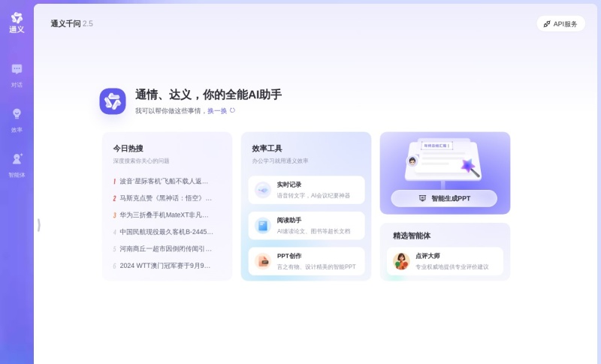Click the 办公学习就用通义效率 subtitle
Image resolution: width=601 pixels, height=364 pixels.
pyautogui.click(x=280, y=161)
